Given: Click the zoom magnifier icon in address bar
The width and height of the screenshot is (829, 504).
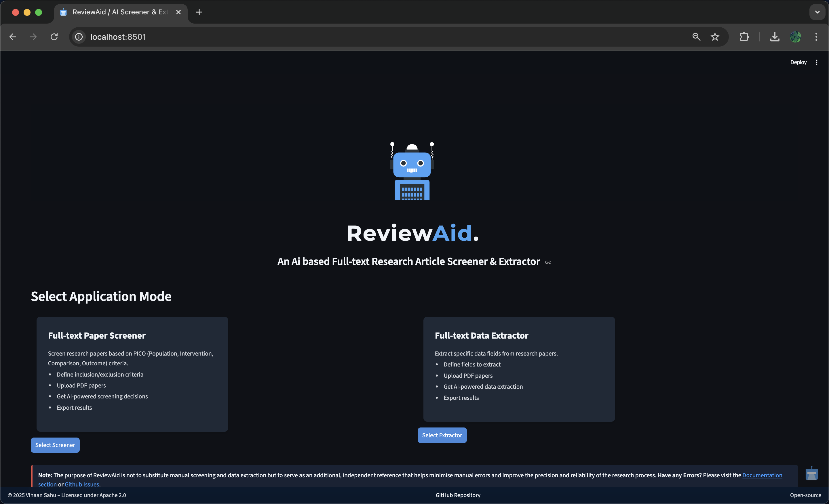Looking at the screenshot, I should pyautogui.click(x=696, y=37).
